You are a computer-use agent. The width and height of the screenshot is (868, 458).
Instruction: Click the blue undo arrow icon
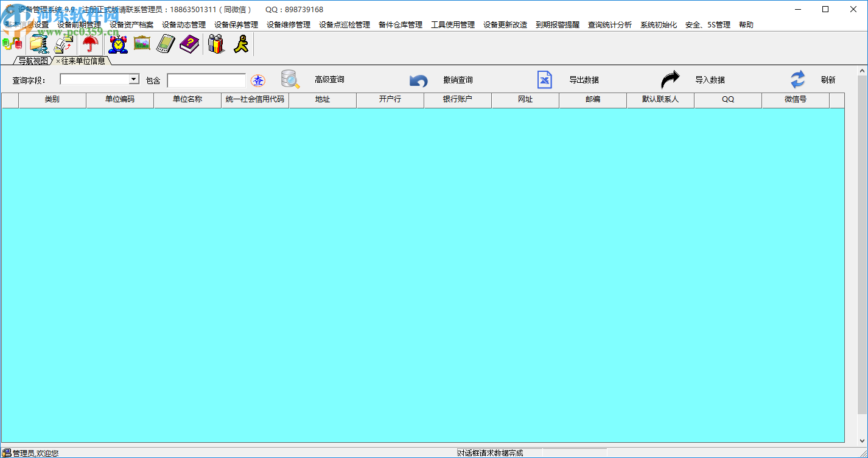418,80
